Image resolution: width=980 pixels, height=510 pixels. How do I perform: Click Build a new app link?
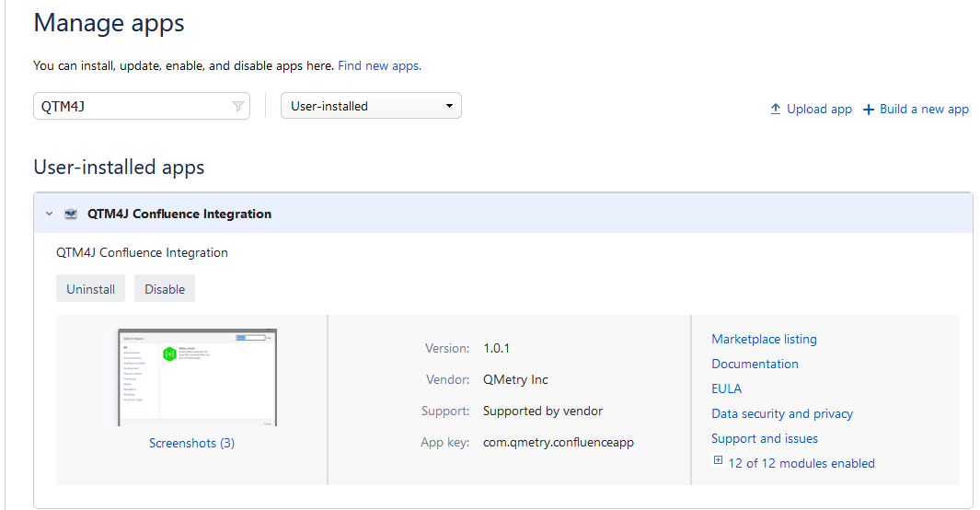(924, 109)
